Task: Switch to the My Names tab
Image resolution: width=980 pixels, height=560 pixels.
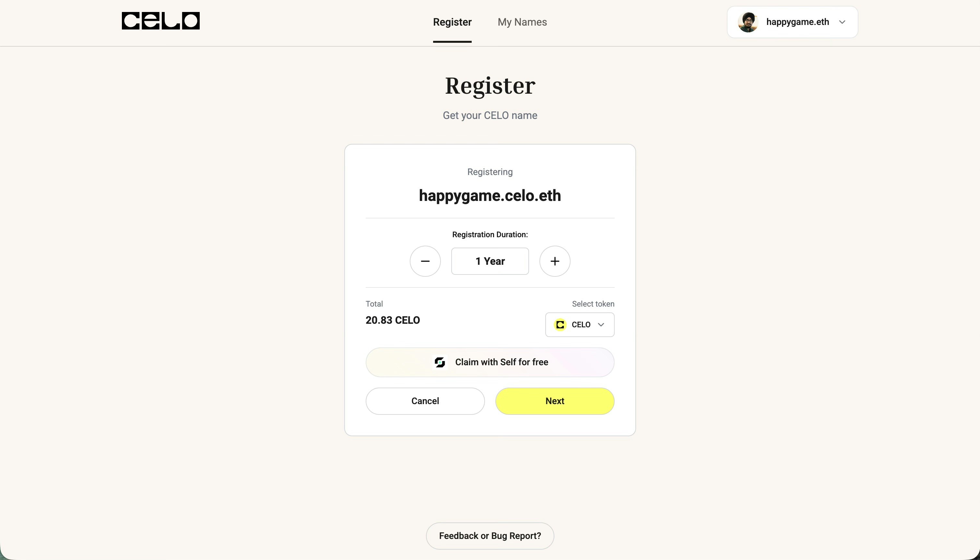Action: [x=522, y=22]
